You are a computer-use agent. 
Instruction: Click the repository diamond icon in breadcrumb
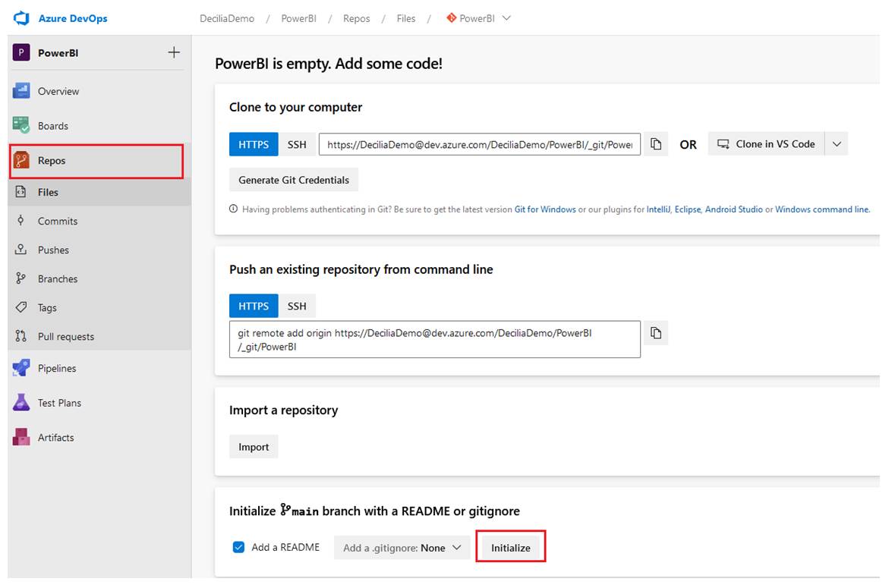click(451, 18)
